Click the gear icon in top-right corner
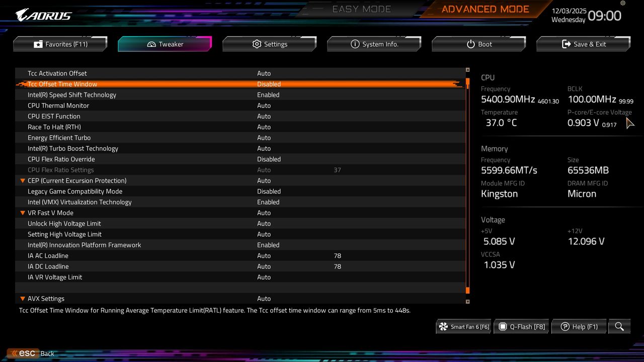Image resolution: width=644 pixels, height=362 pixels. pos(622,4)
